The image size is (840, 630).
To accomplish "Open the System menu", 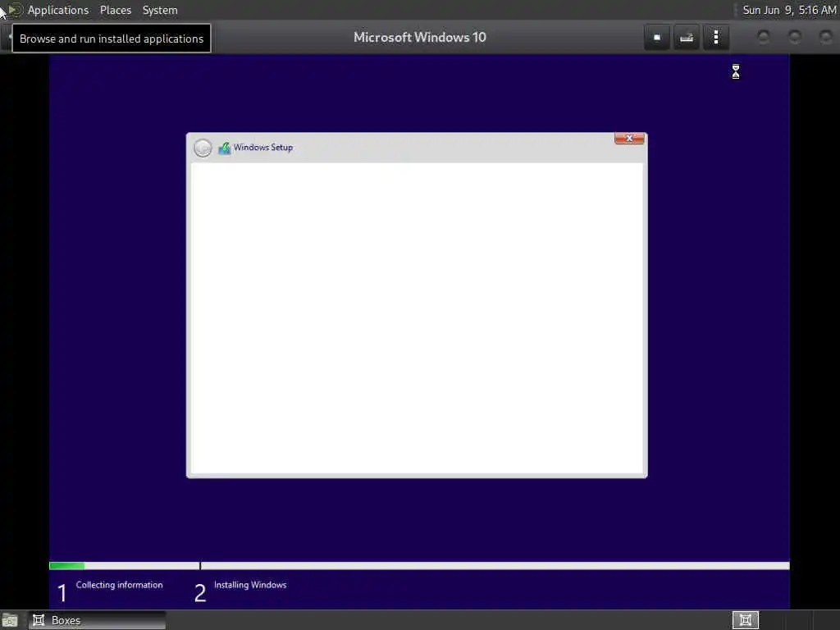I will pos(160,10).
